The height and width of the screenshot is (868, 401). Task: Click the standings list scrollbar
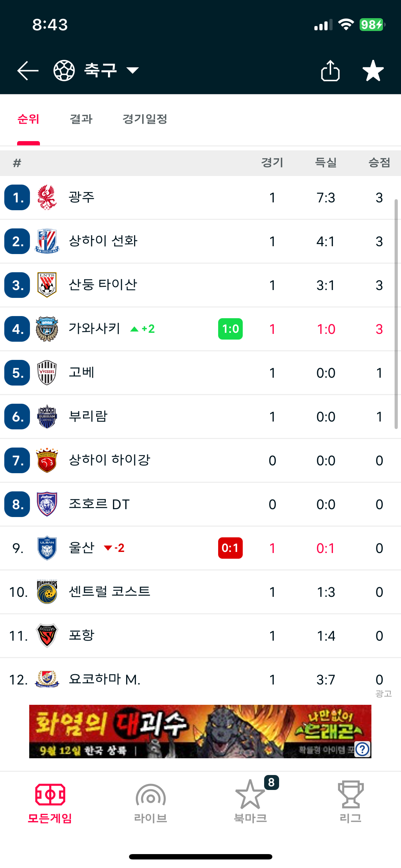[396, 314]
